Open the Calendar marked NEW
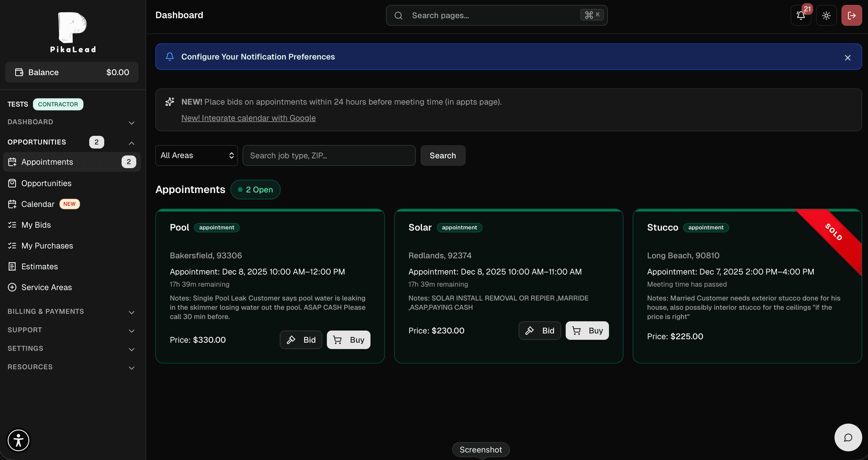 [x=38, y=204]
